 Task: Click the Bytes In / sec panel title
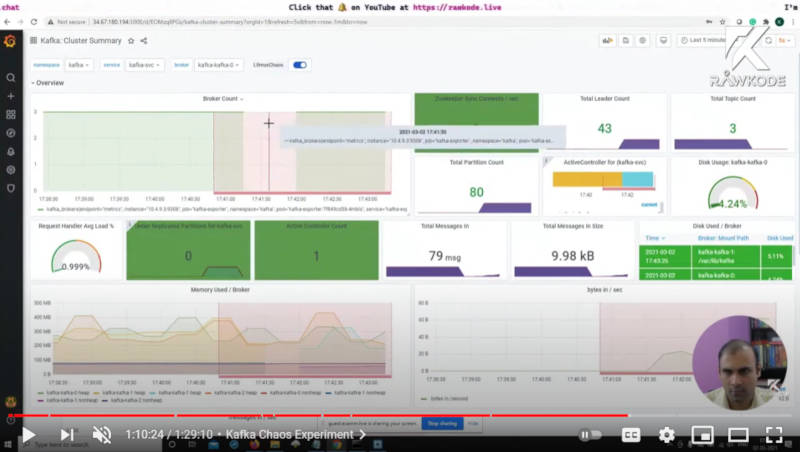(x=605, y=290)
